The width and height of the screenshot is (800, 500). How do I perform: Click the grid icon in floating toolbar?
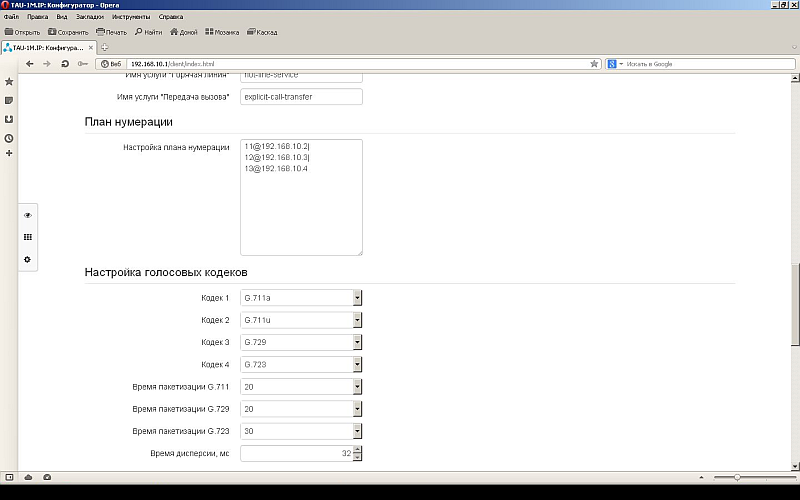pos(28,237)
